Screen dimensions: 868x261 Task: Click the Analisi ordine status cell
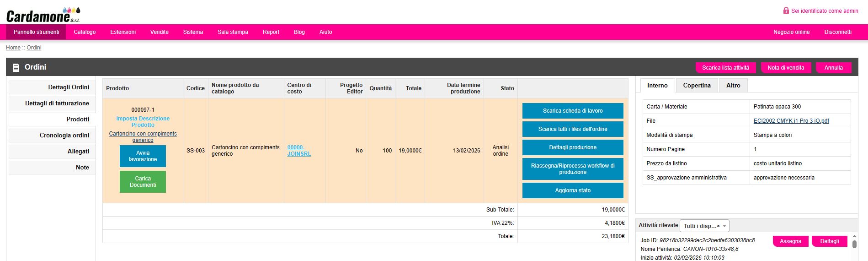[x=501, y=151]
